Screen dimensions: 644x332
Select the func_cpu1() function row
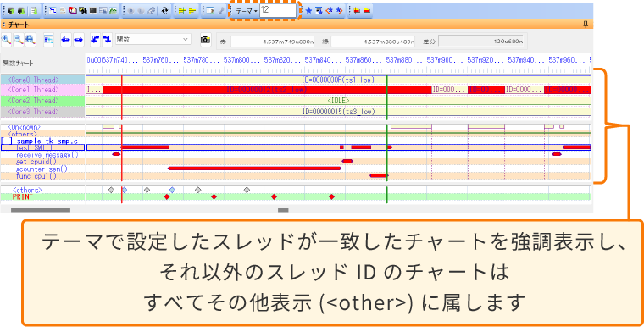(43, 176)
